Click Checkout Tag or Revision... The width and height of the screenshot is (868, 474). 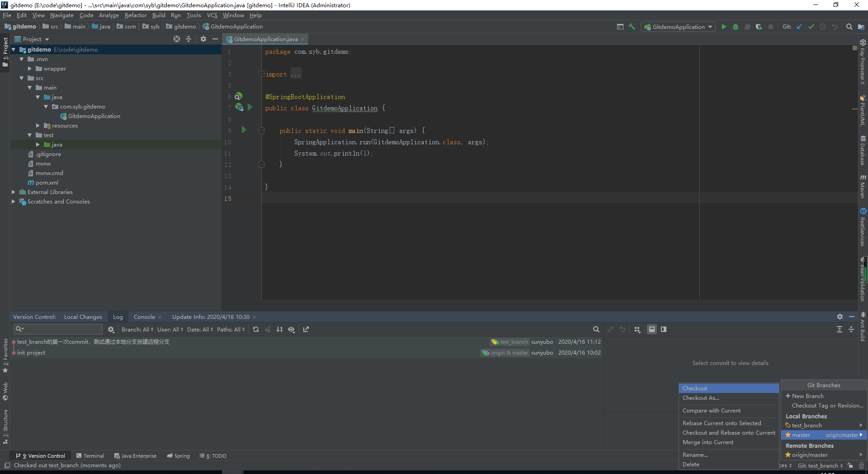[x=824, y=405]
